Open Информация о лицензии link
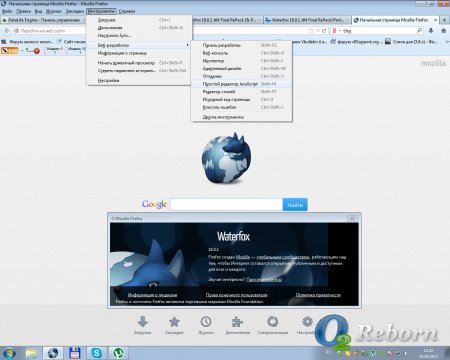This screenshot has width=450, height=360. point(152,295)
